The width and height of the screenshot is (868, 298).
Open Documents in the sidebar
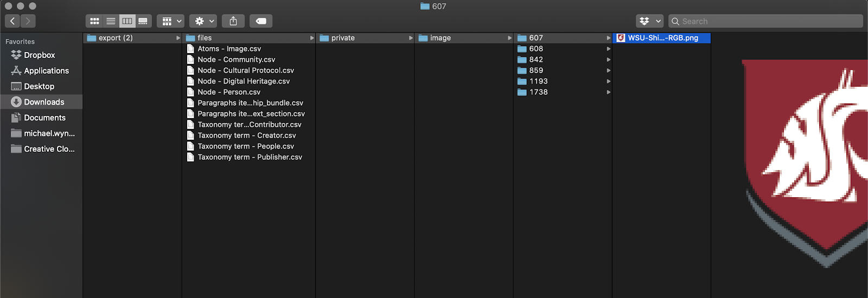(x=41, y=118)
